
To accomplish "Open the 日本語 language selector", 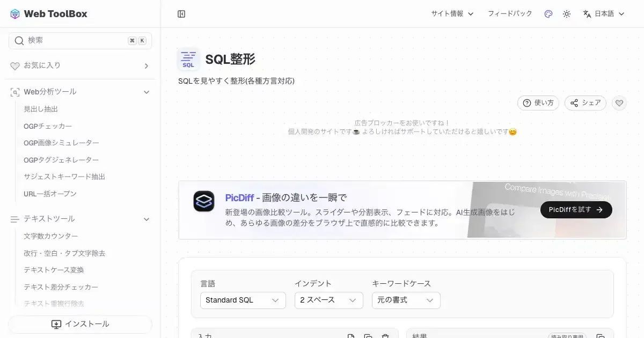I will (604, 14).
